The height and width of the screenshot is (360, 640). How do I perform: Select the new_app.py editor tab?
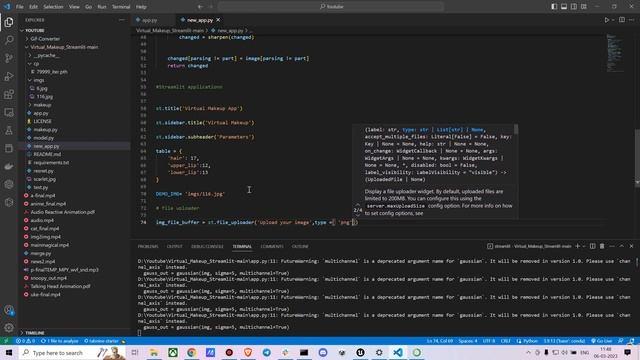coord(200,20)
